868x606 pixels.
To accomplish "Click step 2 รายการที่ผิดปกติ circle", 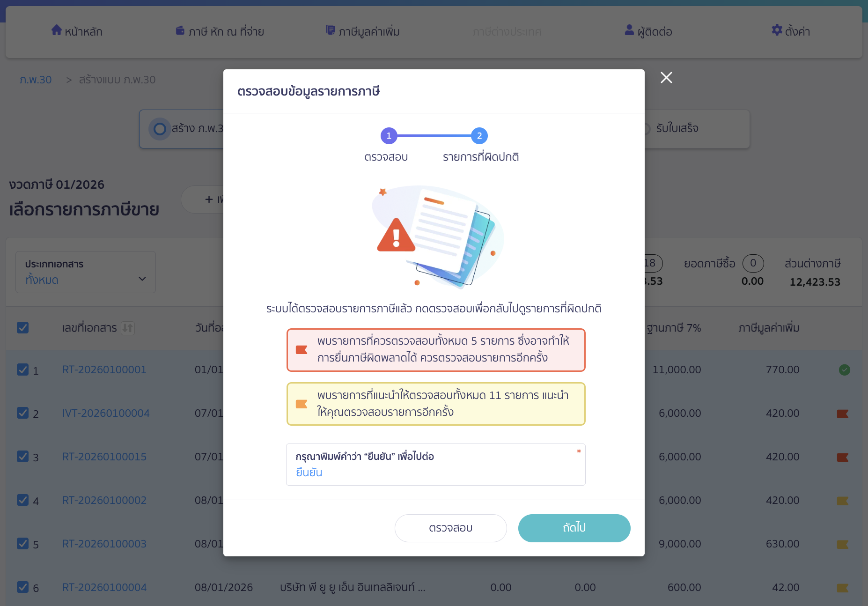I will (x=479, y=136).
